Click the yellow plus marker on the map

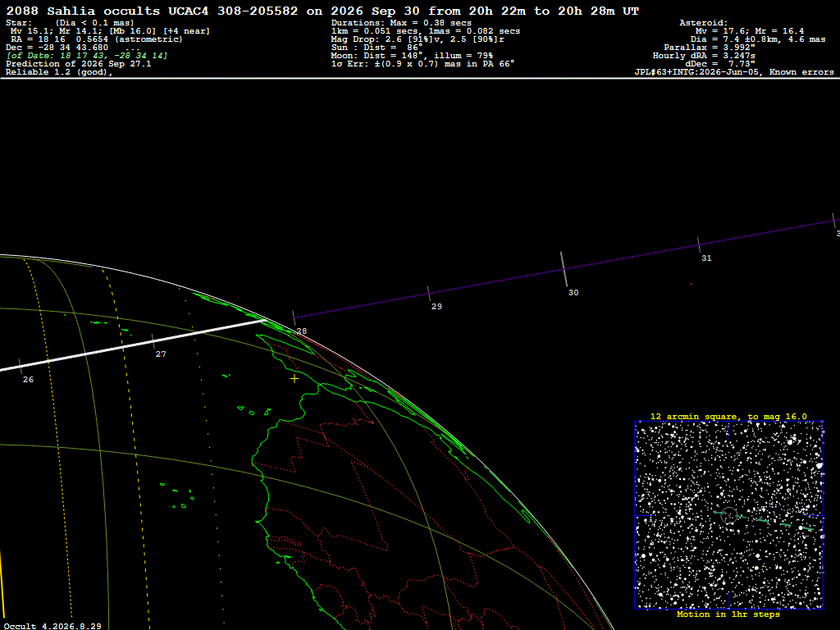point(294,379)
